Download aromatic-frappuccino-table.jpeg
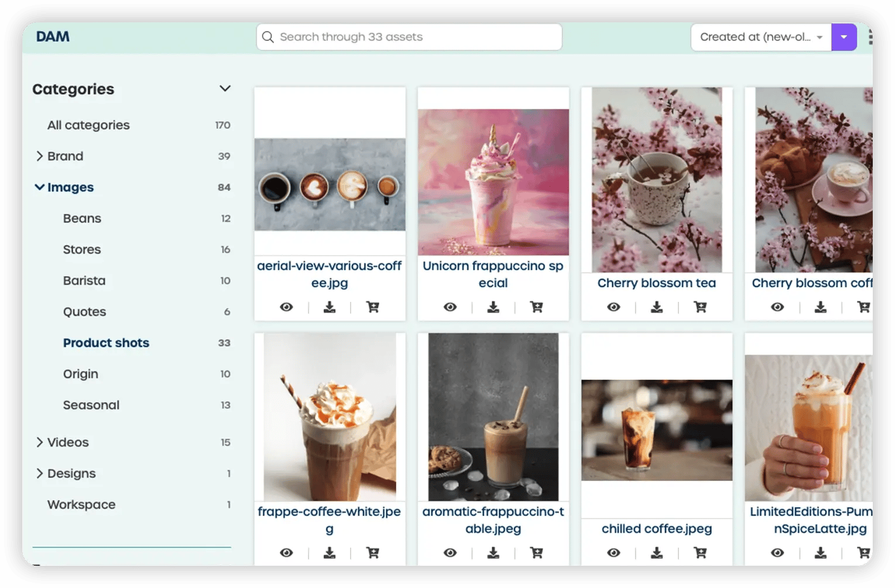895x588 pixels. [x=493, y=553]
